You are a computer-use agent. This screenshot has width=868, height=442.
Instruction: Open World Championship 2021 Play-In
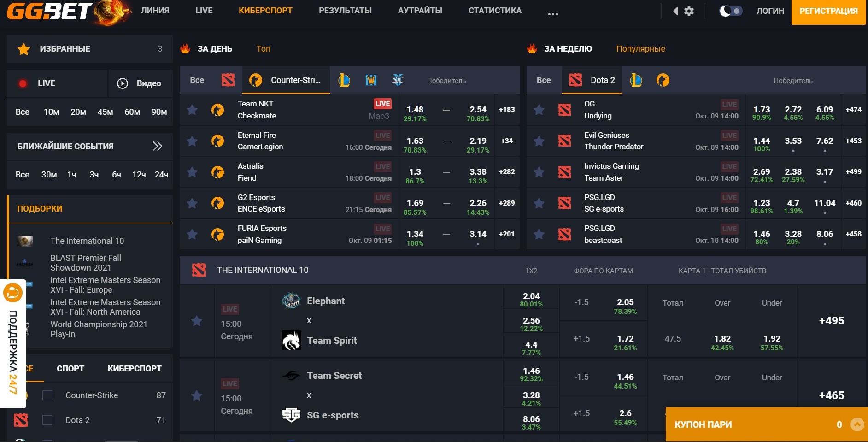99,329
